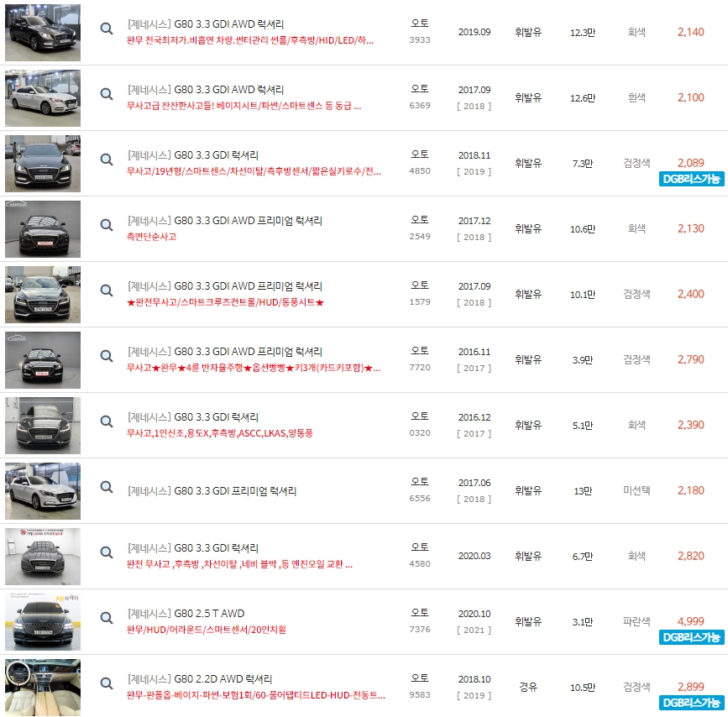
Task: Select the magnifier icon on the white G80 프리미엄 럭셔리 row
Action: click(106, 481)
